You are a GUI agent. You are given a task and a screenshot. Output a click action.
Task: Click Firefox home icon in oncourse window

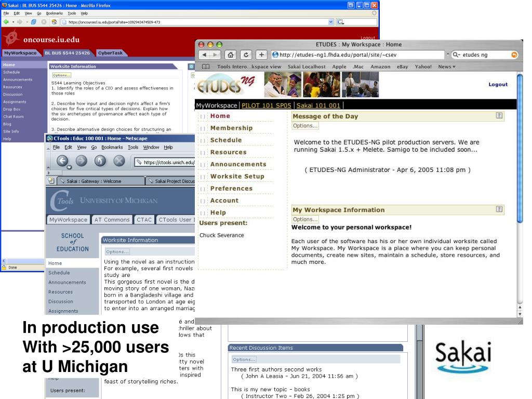tap(54, 22)
